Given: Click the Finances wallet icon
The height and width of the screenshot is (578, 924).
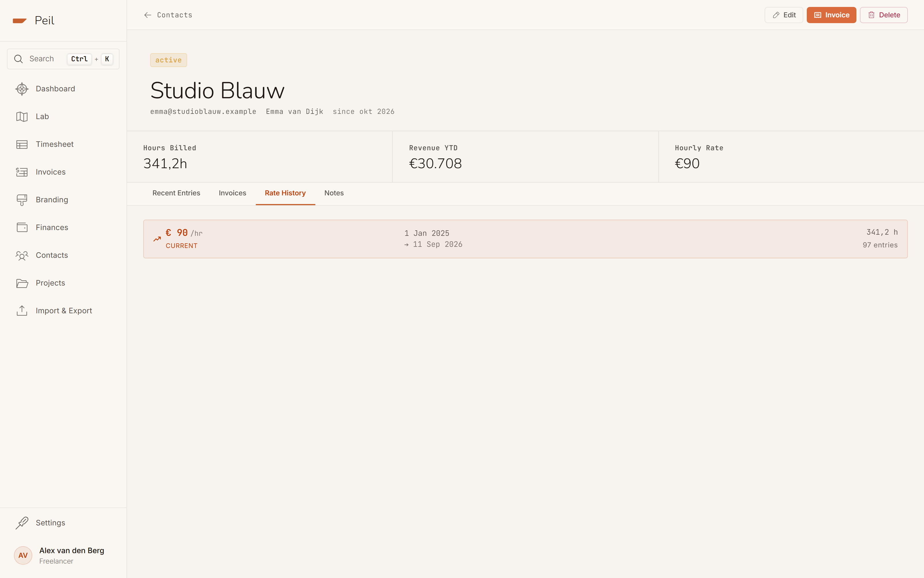Looking at the screenshot, I should click(22, 227).
